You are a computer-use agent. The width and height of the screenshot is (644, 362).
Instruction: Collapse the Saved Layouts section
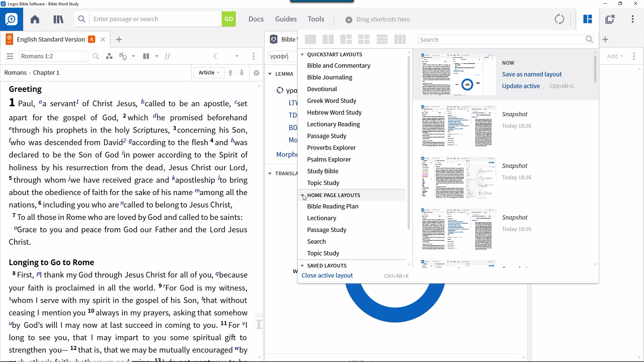tap(302, 265)
